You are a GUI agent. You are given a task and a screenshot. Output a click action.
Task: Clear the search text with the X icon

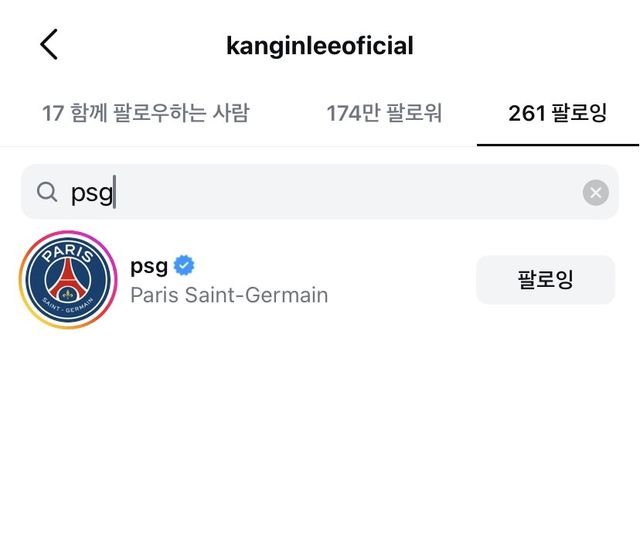pyautogui.click(x=595, y=193)
